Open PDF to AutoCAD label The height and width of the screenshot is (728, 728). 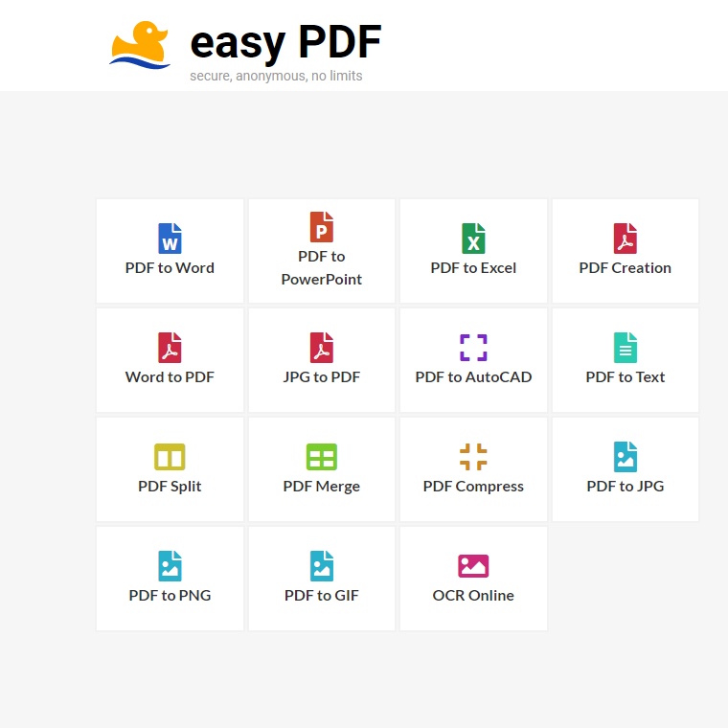[473, 377]
